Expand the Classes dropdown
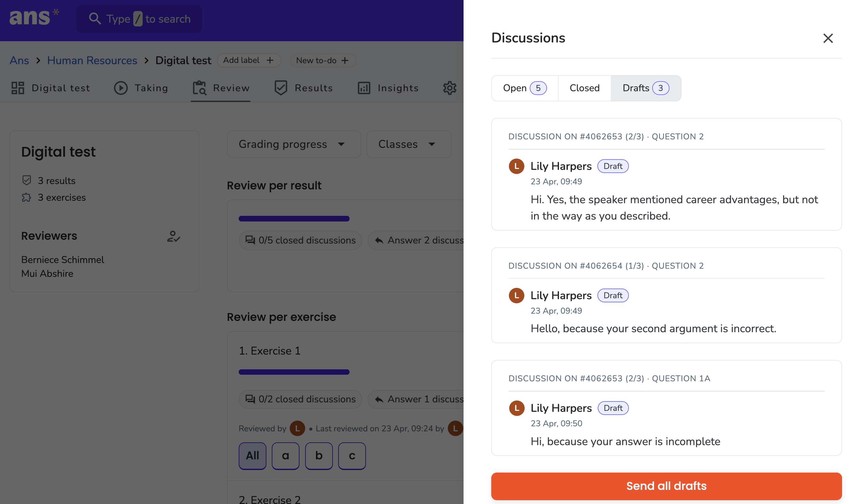Image resolution: width=849 pixels, height=504 pixels. pos(409,144)
